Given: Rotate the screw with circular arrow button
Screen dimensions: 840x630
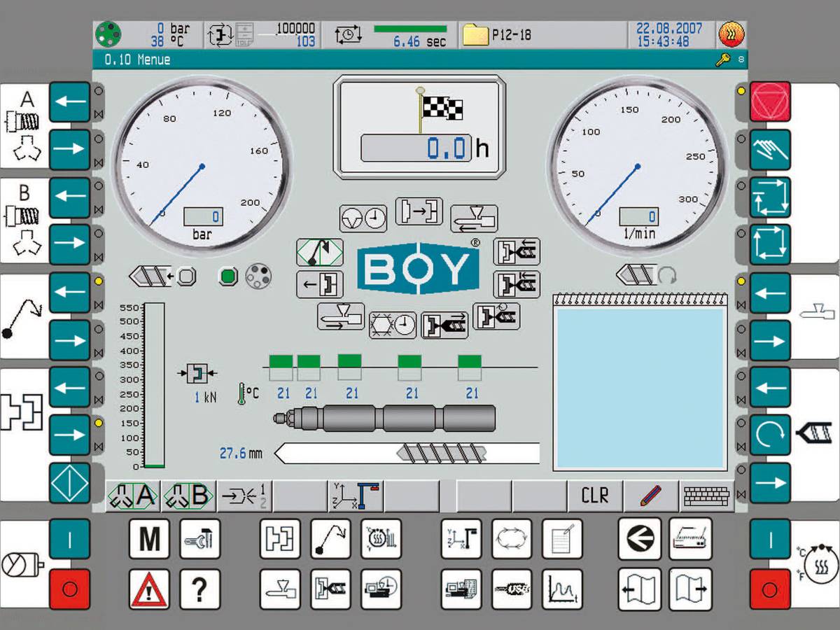Looking at the screenshot, I should (x=771, y=435).
